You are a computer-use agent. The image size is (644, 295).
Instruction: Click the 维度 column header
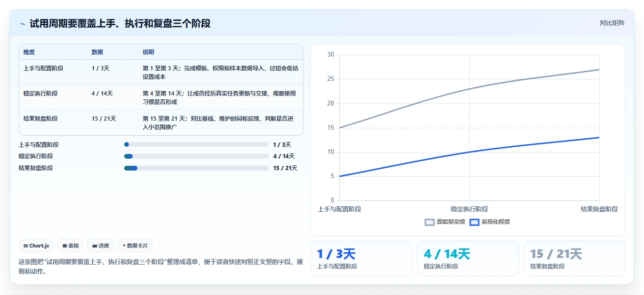(x=29, y=52)
